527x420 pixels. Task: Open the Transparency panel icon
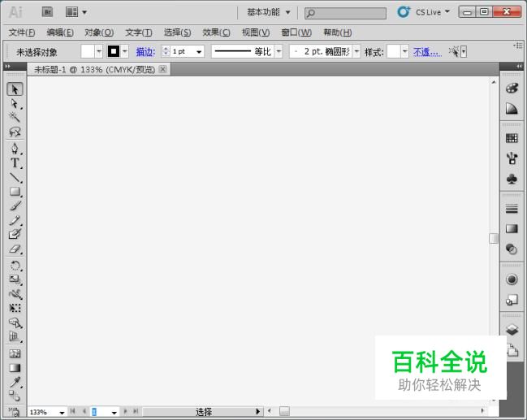click(x=512, y=249)
